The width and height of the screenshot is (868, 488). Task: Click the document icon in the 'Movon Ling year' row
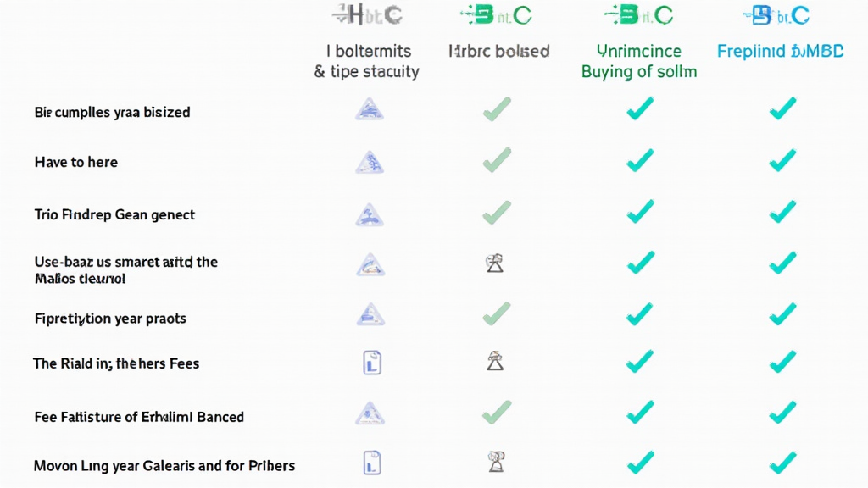371,463
